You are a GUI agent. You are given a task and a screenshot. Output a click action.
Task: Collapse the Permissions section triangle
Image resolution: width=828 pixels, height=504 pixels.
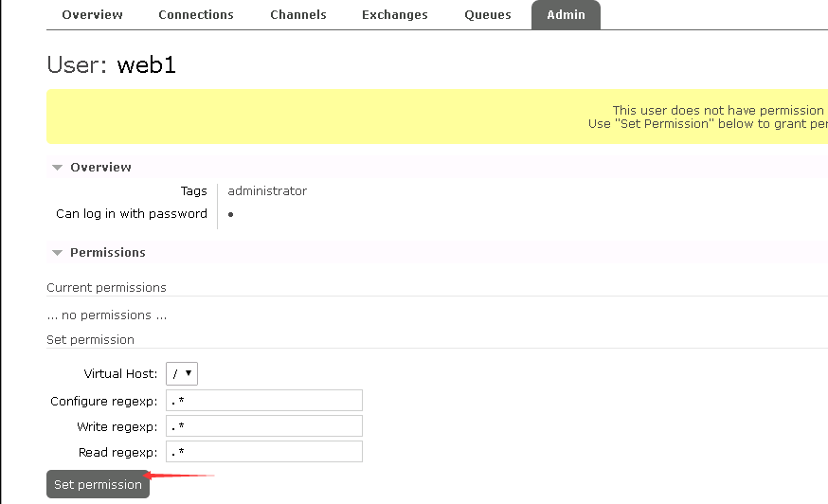pyautogui.click(x=57, y=253)
